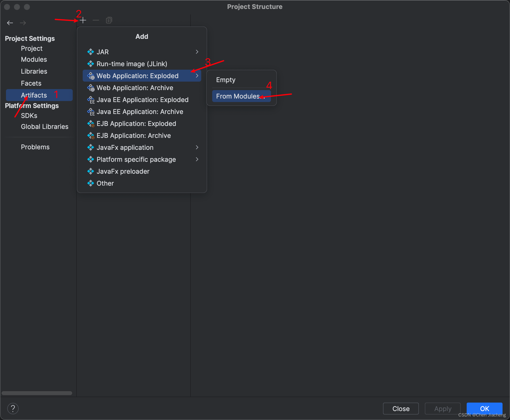Click SDKs under Platform Settings

coord(29,116)
